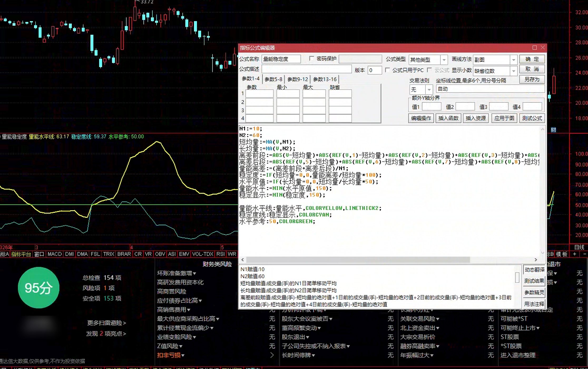Expand the 北上资金卖出 item

coord(438,328)
